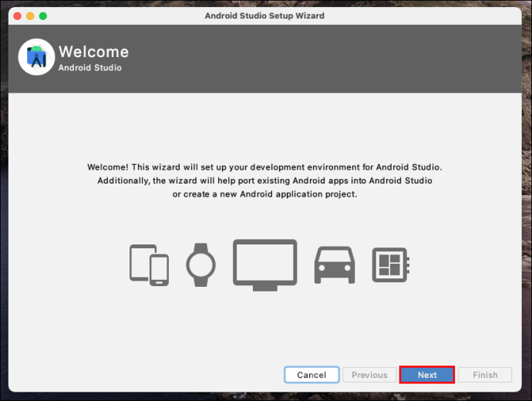Click the TV screen icon
This screenshot has height=401, width=532.
click(265, 265)
